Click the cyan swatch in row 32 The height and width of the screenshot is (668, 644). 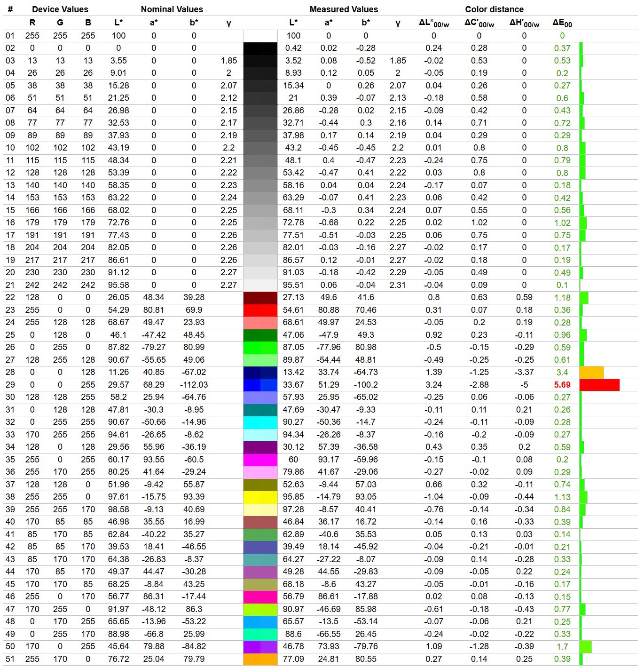pyautogui.click(x=260, y=422)
